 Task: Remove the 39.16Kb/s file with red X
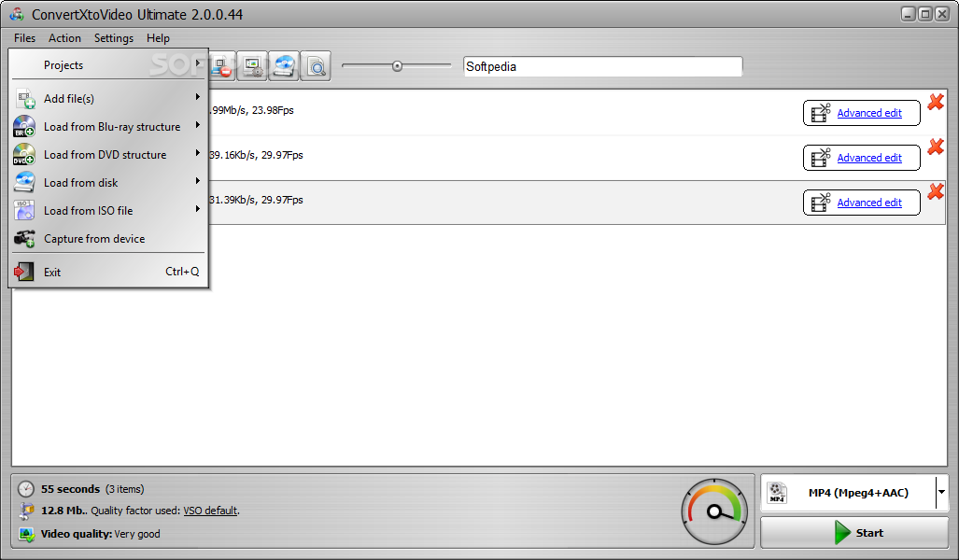(936, 147)
